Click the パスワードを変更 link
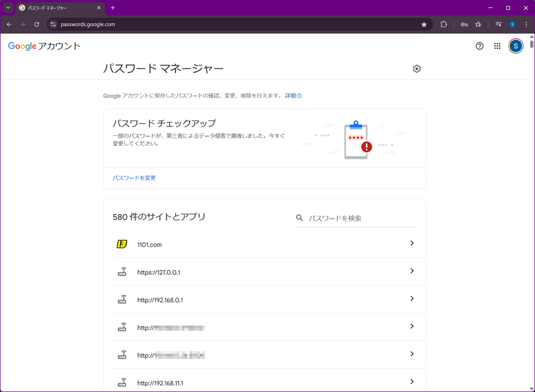Viewport: 535px width, 392px height. (x=132, y=177)
